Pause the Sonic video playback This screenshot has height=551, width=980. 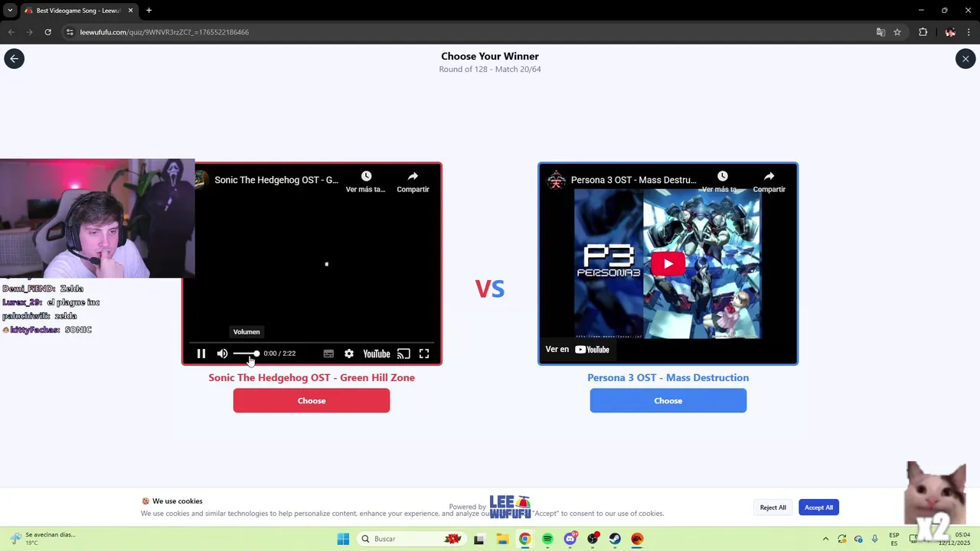[x=201, y=354]
